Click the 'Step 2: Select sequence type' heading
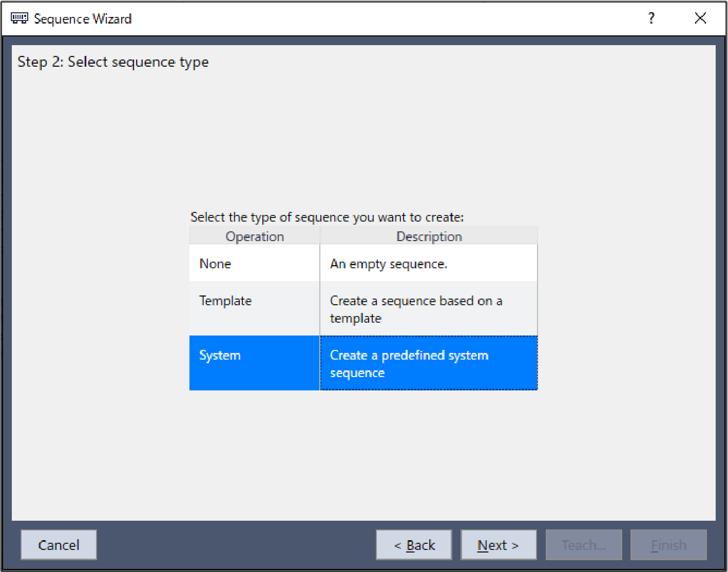Image resolution: width=728 pixels, height=572 pixels. pyautogui.click(x=113, y=62)
